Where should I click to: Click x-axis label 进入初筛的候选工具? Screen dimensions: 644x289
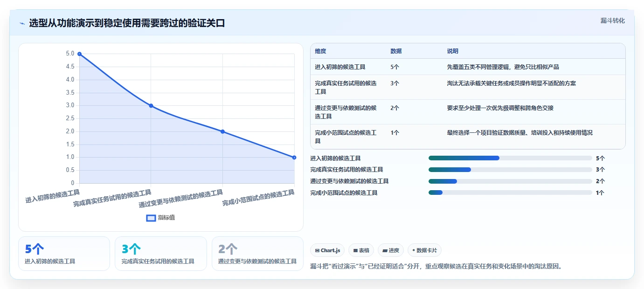(x=52, y=196)
